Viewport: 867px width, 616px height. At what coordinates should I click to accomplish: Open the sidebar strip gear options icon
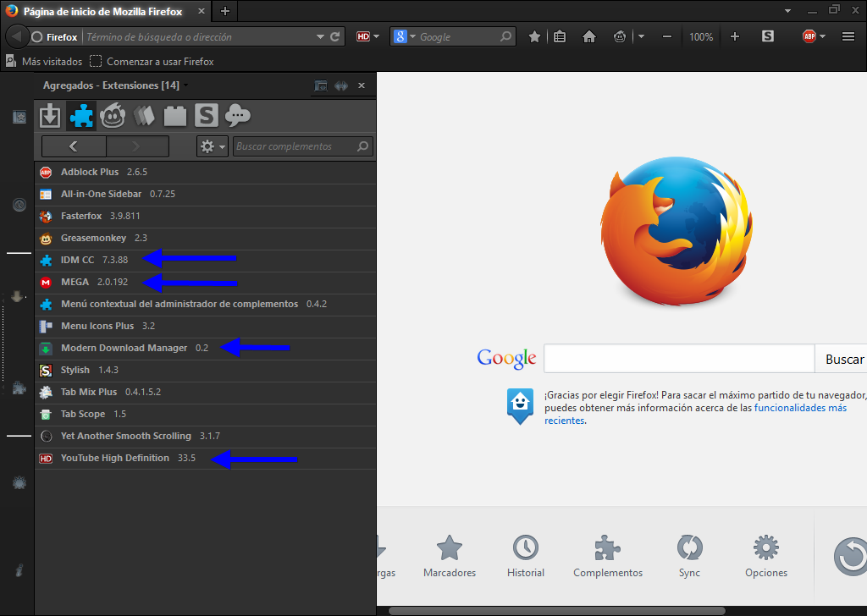[19, 483]
